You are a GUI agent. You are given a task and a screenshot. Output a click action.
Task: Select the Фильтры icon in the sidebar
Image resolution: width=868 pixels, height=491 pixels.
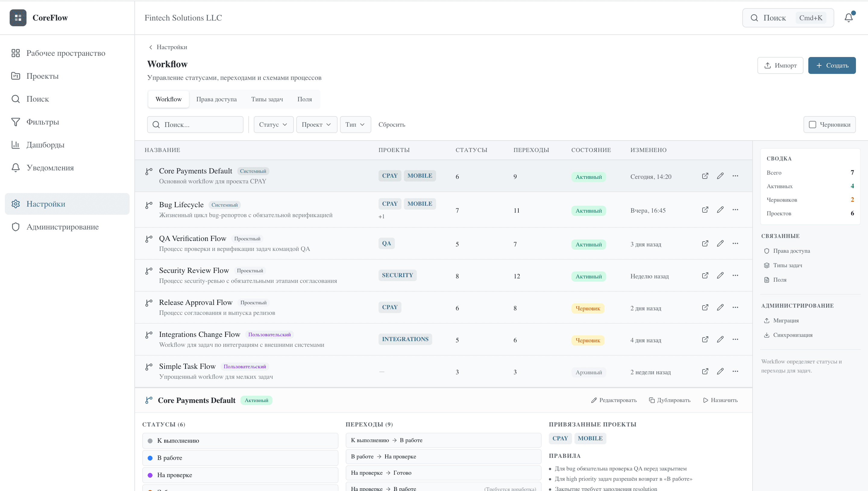pyautogui.click(x=16, y=122)
